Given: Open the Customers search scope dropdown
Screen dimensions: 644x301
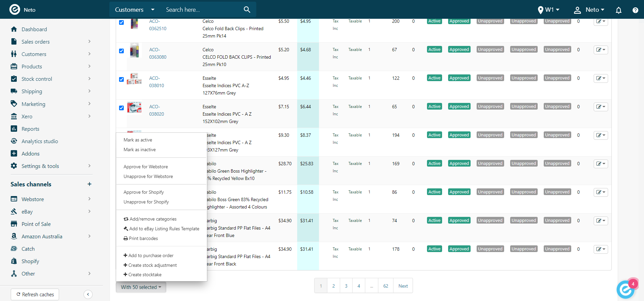Looking at the screenshot, I should click(x=135, y=10).
